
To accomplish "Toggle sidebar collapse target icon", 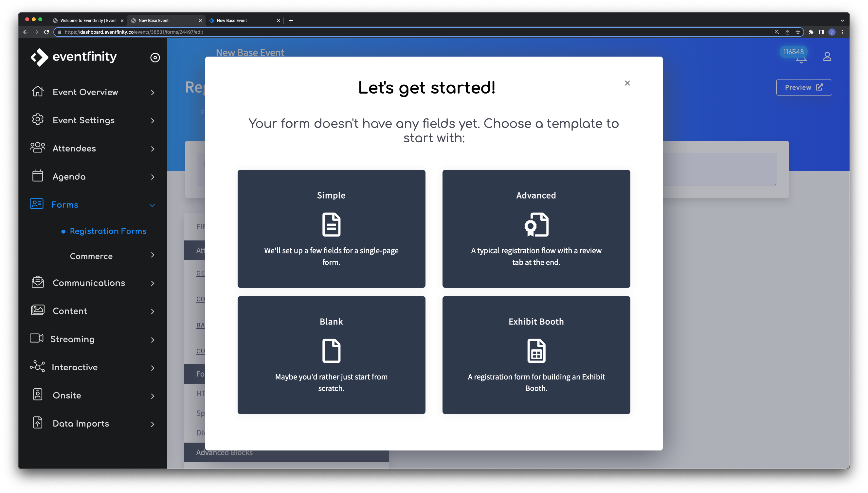I will pyautogui.click(x=155, y=58).
